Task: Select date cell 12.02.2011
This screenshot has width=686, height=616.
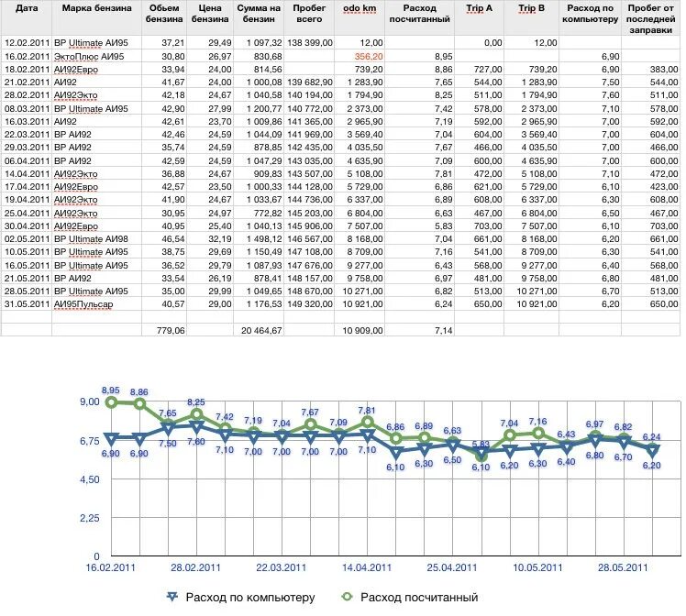Action: point(27,43)
